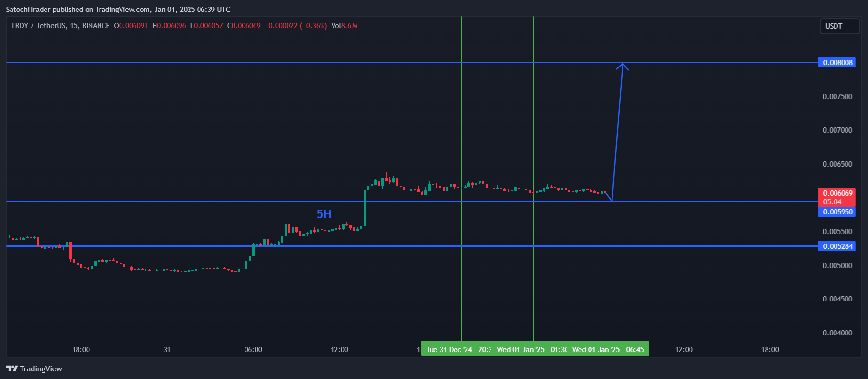This screenshot has width=868, height=379.
Task: Click the SatochiTrader published header text
Action: point(118,10)
